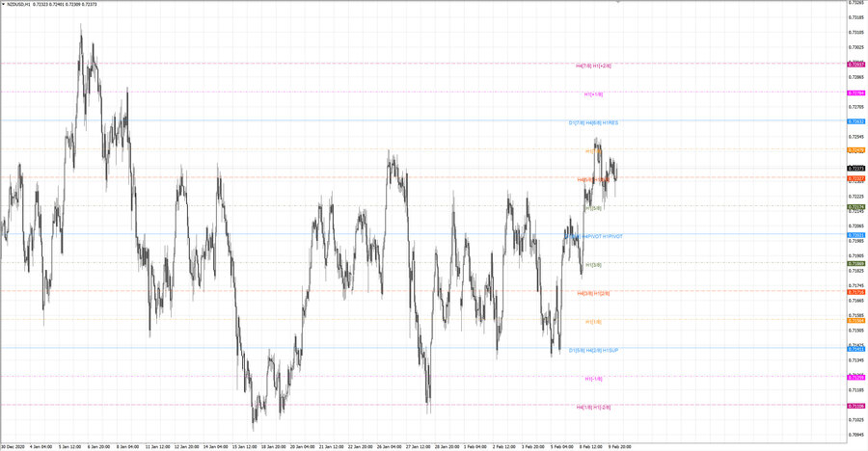Click the 'D1[5/8] H4[2/8] H1SUP' support label
Image resolution: width=868 pixels, height=451 pixels.
pyautogui.click(x=593, y=350)
